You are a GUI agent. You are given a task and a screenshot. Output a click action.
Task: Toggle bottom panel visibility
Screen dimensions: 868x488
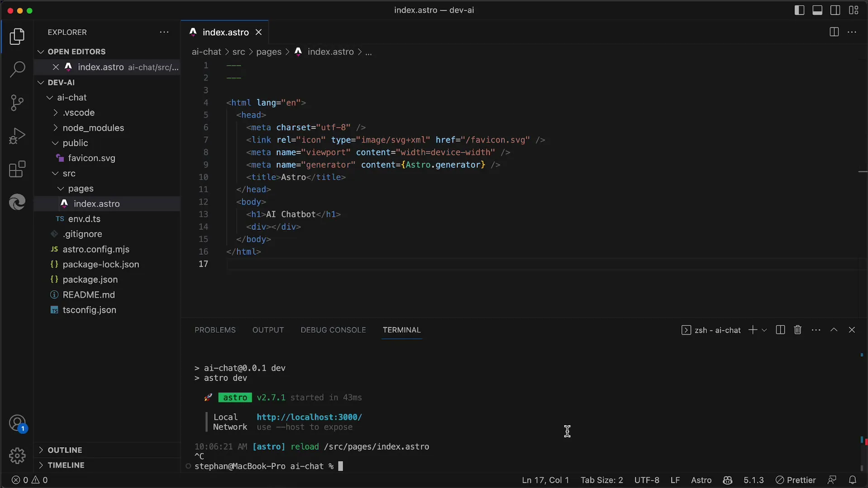817,10
